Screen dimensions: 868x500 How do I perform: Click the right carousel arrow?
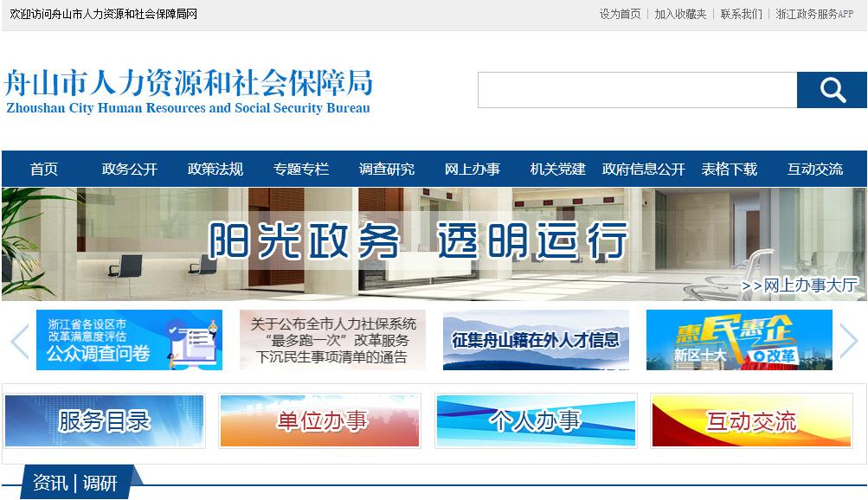(x=849, y=341)
